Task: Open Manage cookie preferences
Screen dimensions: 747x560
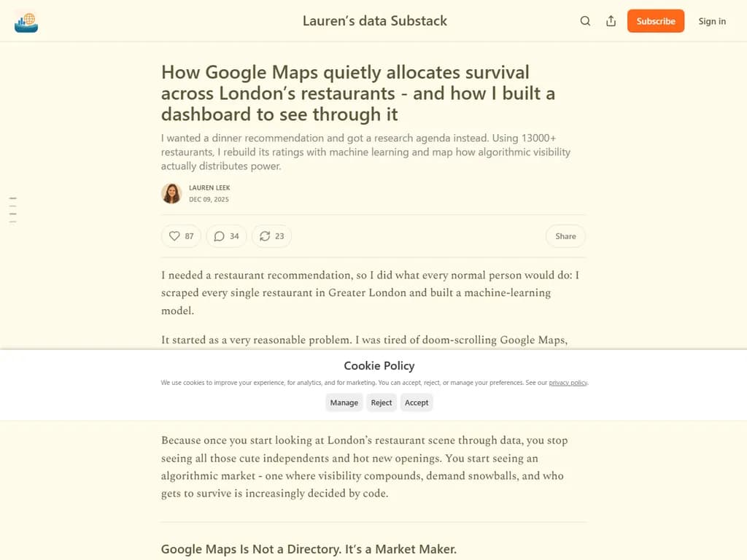Action: point(344,402)
